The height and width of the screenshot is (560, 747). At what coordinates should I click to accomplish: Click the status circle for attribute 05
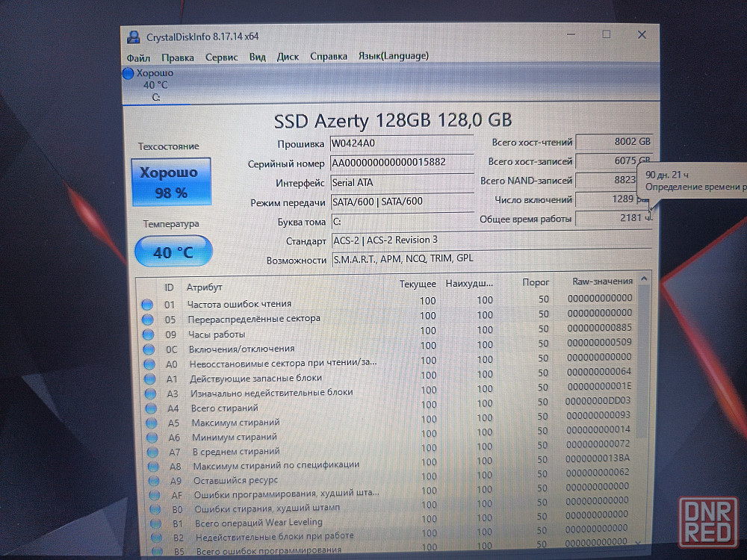[x=148, y=319]
